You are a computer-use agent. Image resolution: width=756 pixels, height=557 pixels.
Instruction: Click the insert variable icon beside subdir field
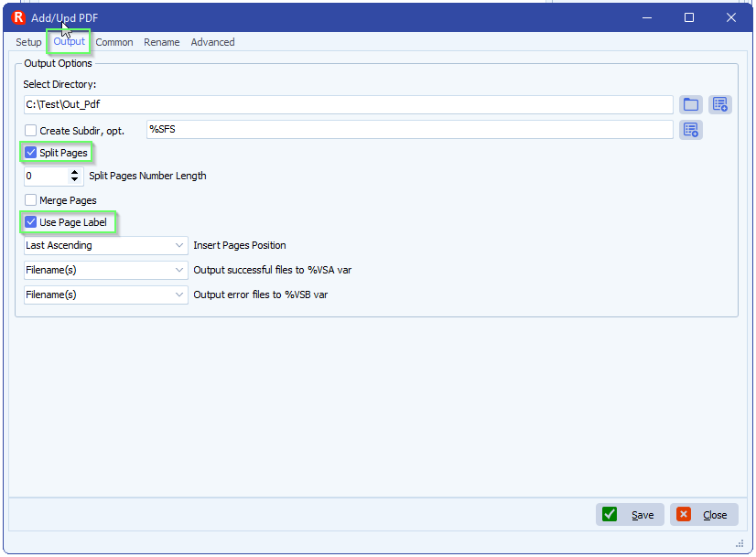click(x=690, y=130)
